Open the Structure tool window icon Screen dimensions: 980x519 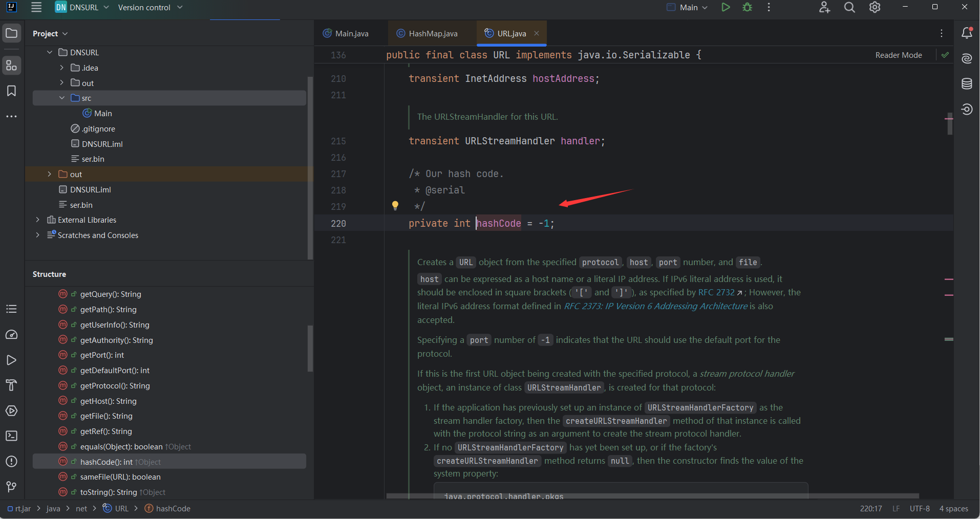11,66
